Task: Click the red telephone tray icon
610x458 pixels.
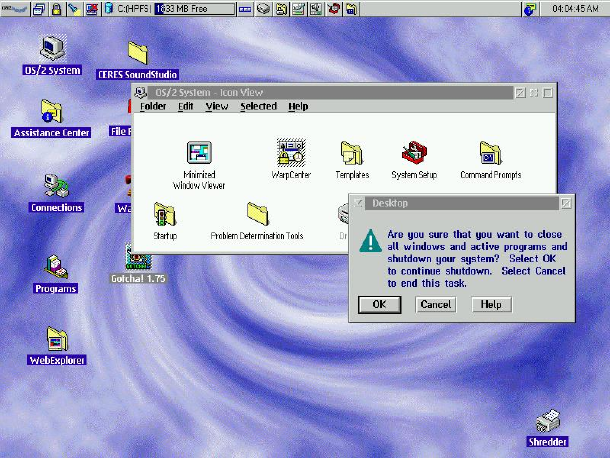Action: [x=333, y=9]
